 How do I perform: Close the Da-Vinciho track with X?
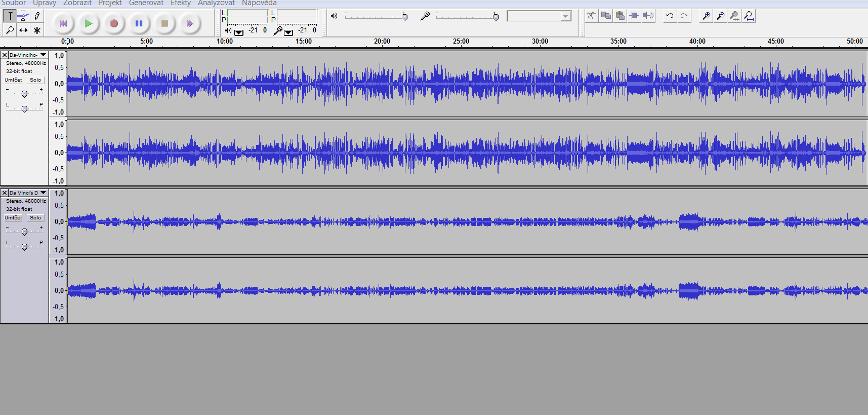tap(5, 55)
